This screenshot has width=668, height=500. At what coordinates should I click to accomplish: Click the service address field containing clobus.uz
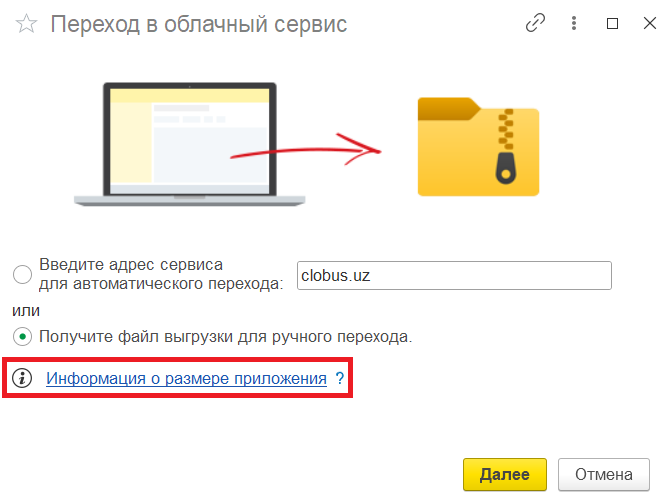click(x=454, y=275)
